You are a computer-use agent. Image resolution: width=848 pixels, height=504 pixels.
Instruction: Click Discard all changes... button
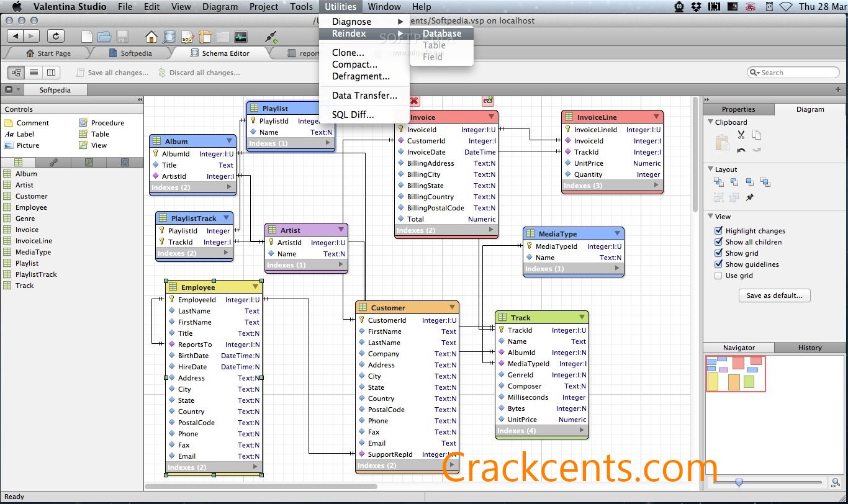pyautogui.click(x=199, y=73)
